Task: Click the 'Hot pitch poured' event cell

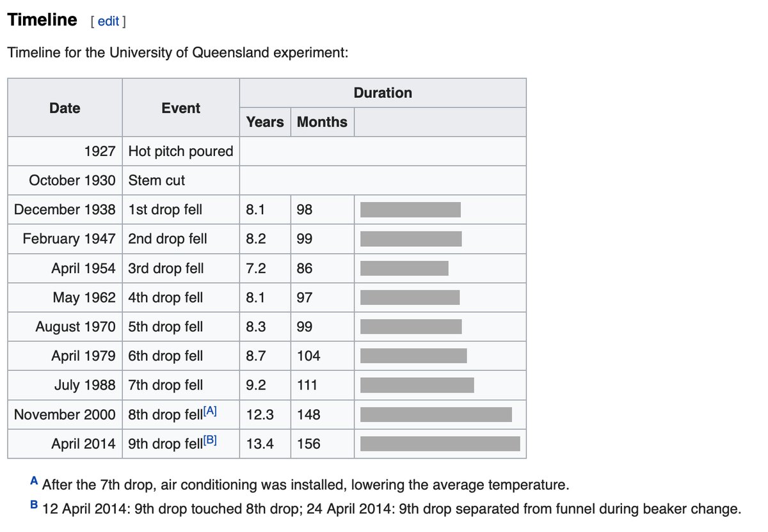Action: pyautogui.click(x=180, y=152)
